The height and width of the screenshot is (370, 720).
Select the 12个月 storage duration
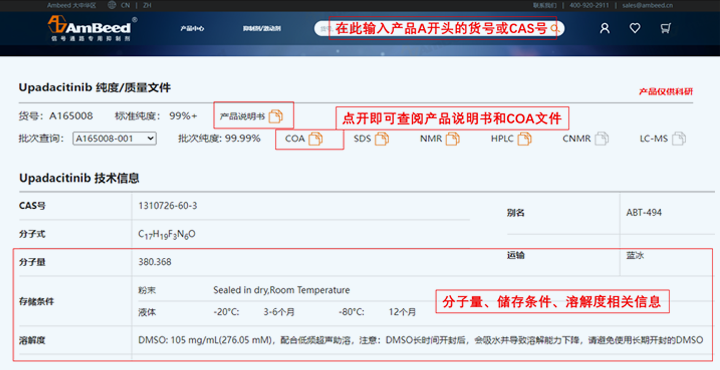402,312
